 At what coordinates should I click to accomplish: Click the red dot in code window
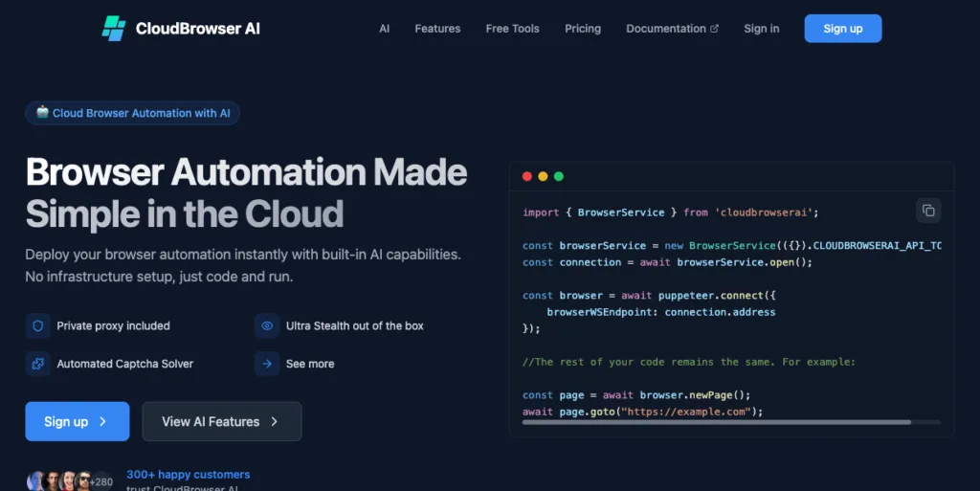[527, 176]
